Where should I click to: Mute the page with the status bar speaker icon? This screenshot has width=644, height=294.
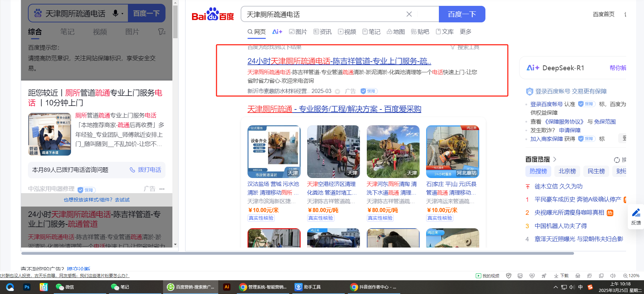point(613,276)
